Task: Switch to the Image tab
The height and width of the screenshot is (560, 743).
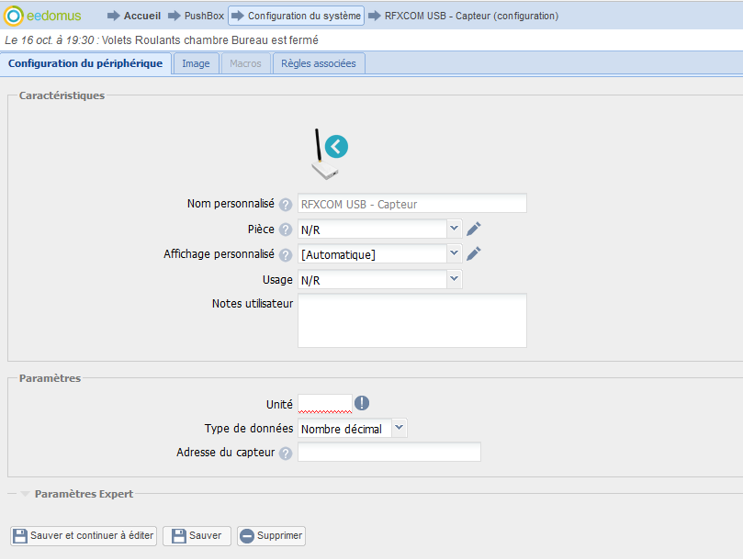Action: [x=197, y=63]
